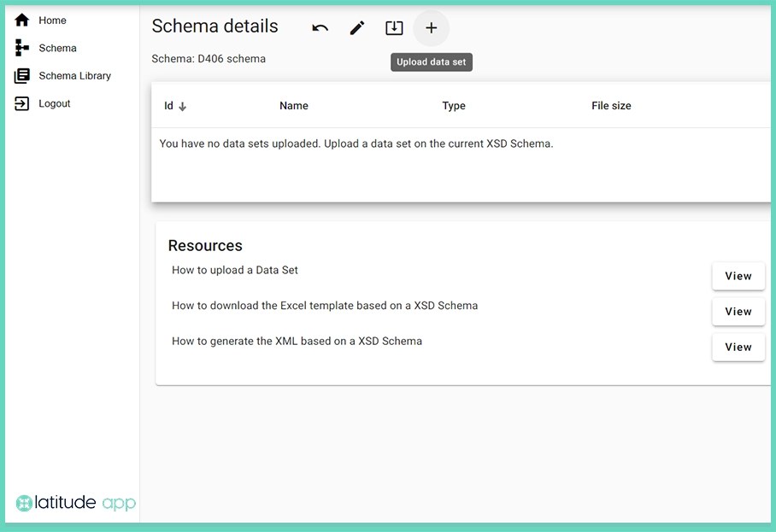Select the pencil icon to edit the schema

[356, 27]
